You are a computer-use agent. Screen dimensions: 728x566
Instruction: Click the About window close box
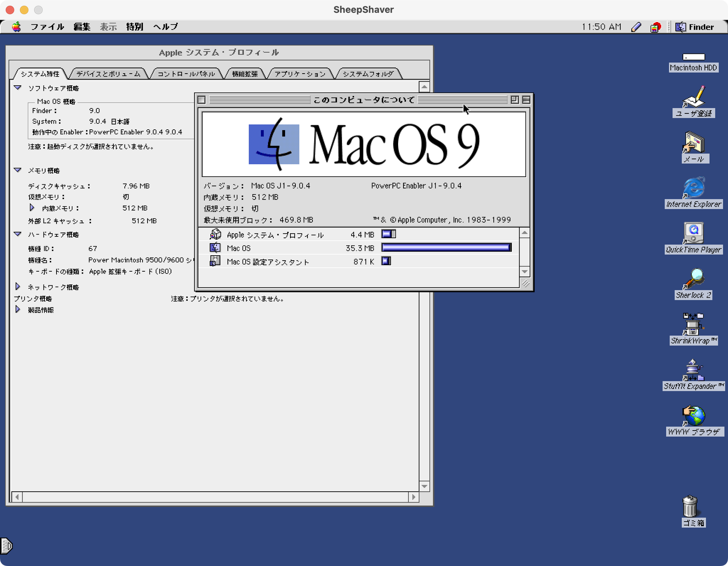(202, 100)
